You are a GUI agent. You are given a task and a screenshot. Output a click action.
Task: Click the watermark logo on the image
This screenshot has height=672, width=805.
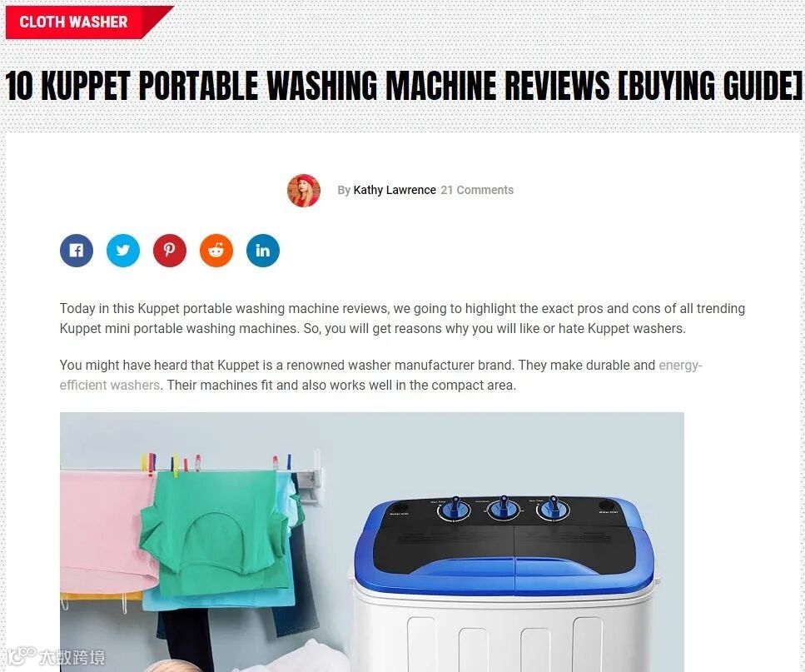[57, 655]
